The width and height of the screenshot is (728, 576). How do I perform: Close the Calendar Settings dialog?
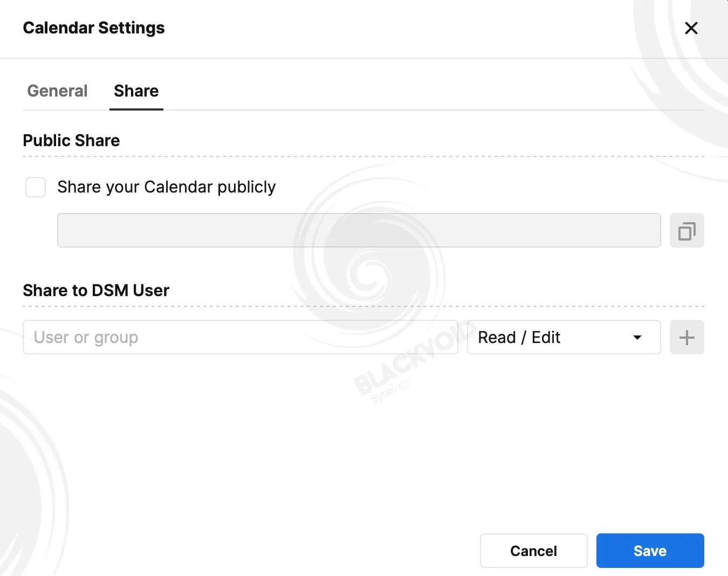pyautogui.click(x=691, y=28)
